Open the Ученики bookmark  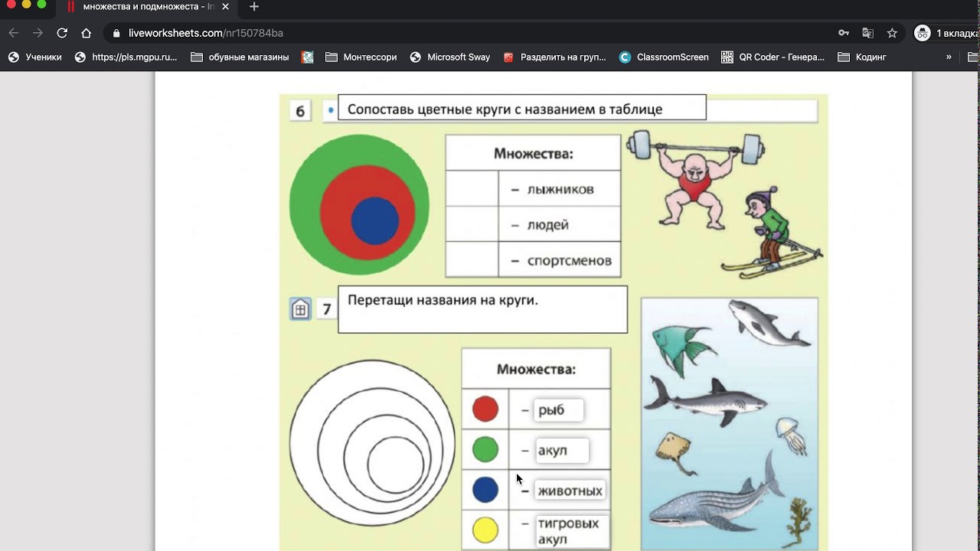[35, 57]
